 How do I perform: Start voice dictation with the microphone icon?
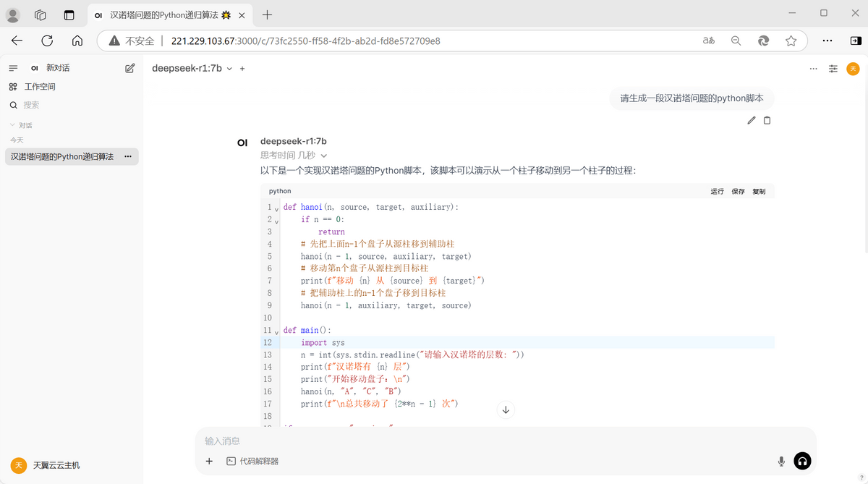[781, 461]
